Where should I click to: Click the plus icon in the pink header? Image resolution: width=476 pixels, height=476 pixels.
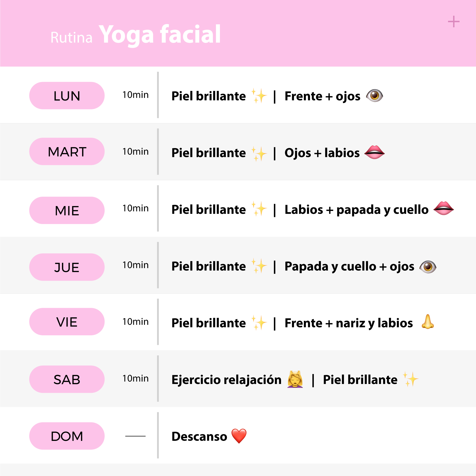coord(454,22)
